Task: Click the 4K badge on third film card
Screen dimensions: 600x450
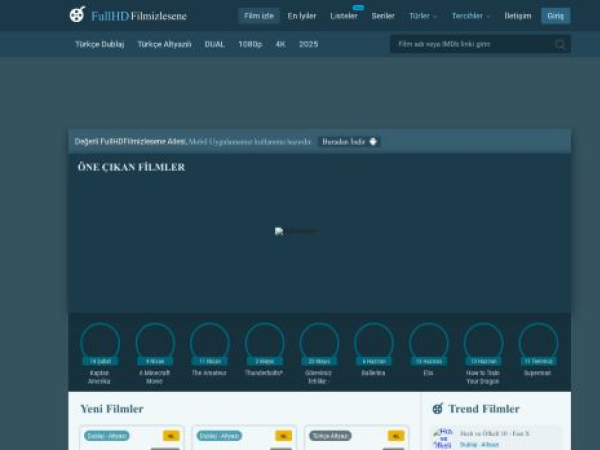Action: click(396, 436)
